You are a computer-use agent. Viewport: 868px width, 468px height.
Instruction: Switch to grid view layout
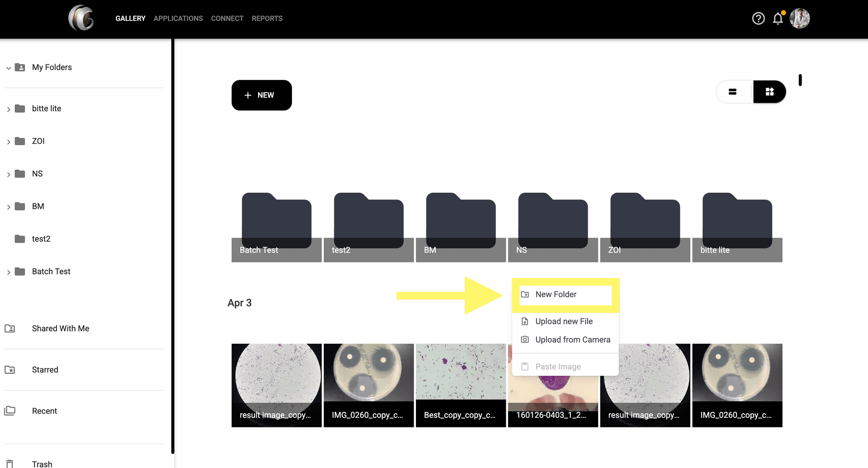tap(769, 92)
